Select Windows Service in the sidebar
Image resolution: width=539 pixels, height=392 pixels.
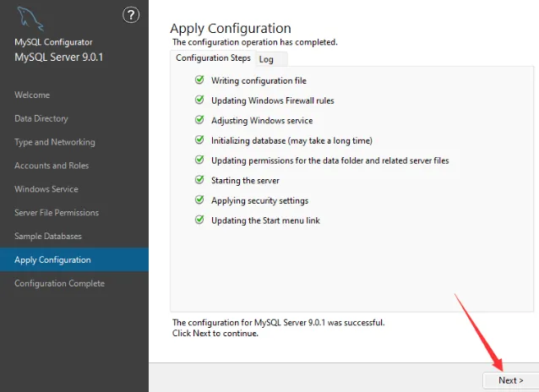(x=46, y=189)
